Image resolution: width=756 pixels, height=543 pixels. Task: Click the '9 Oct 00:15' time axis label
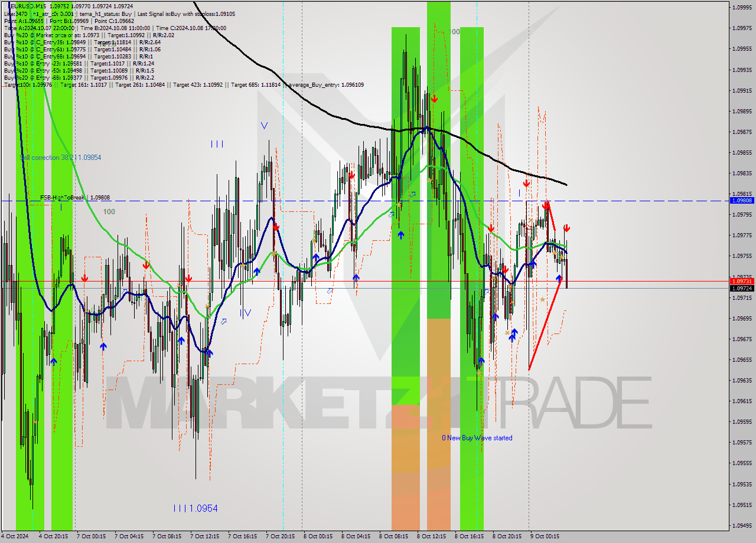[545, 537]
